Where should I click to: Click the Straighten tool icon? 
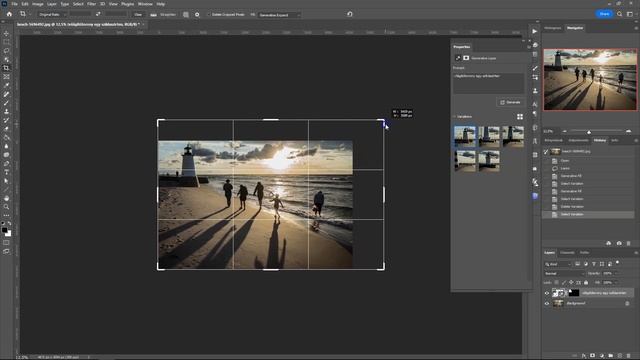point(153,14)
